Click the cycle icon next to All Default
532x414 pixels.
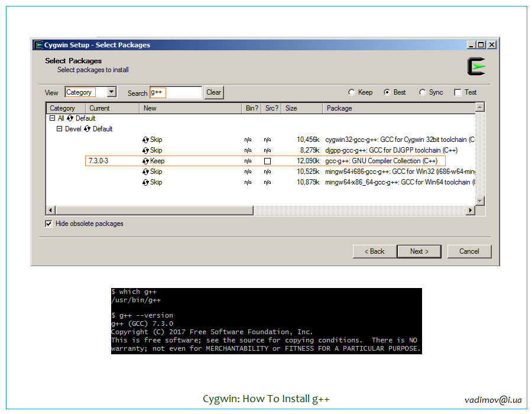pos(70,118)
